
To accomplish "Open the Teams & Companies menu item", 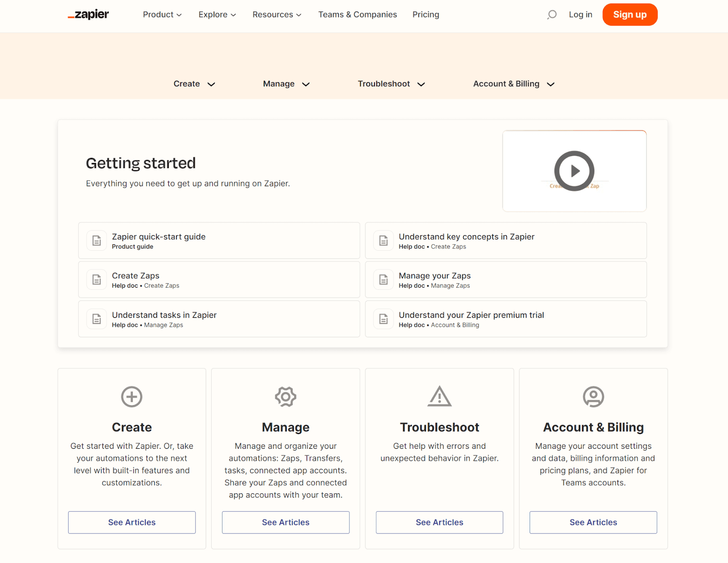I will tap(357, 14).
